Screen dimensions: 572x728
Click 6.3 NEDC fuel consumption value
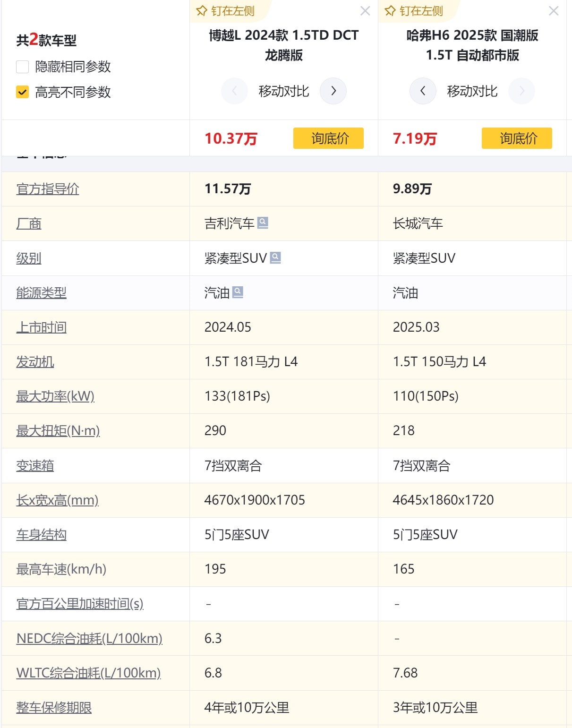(213, 639)
